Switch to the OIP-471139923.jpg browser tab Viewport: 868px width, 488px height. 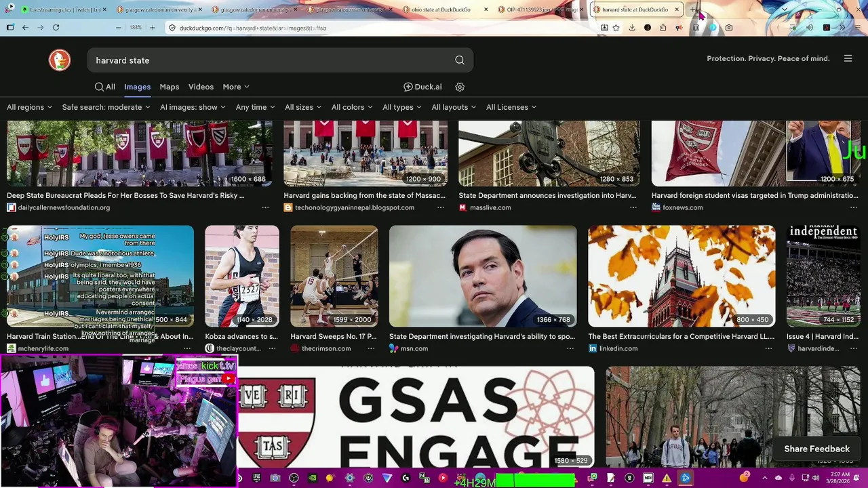pyautogui.click(x=539, y=9)
